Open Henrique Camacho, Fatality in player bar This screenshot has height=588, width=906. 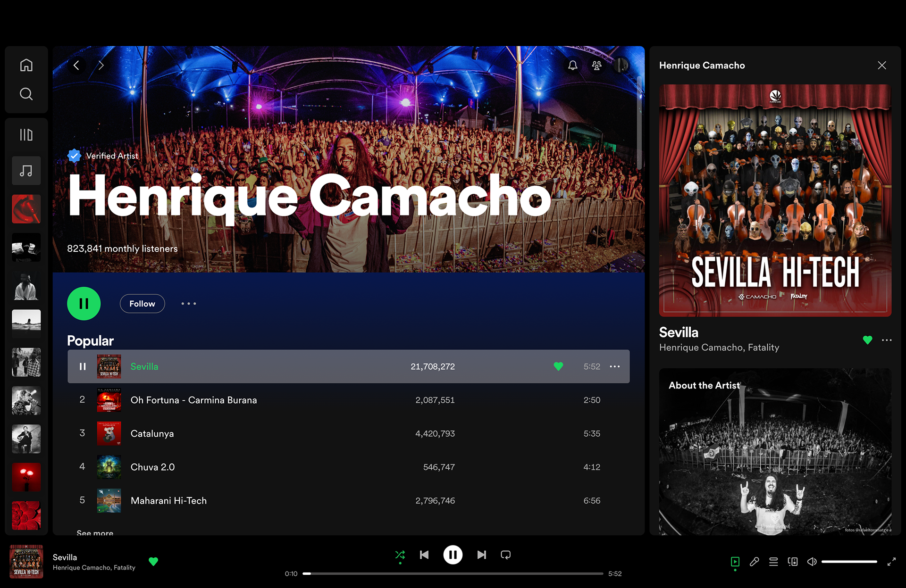(94, 568)
